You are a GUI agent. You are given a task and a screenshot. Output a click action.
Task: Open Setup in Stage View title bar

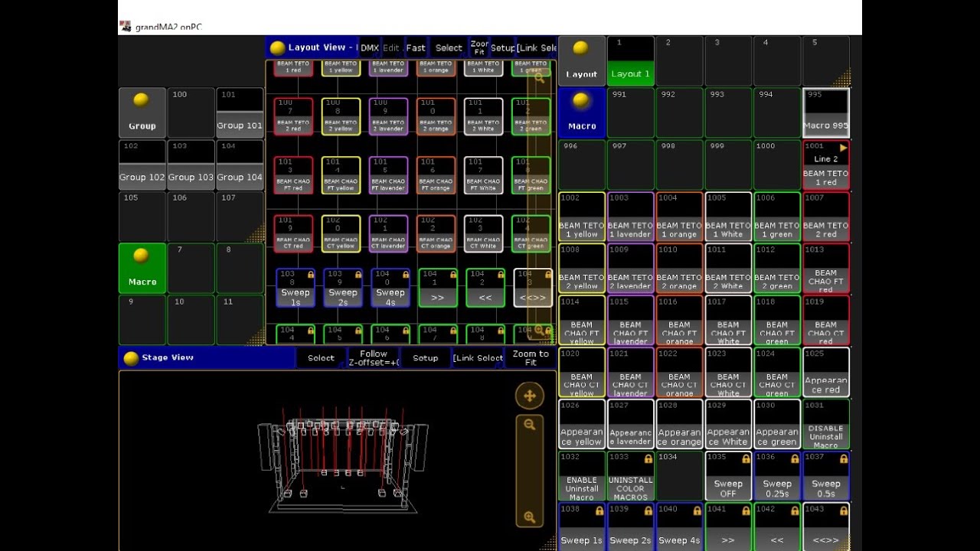[x=426, y=358]
